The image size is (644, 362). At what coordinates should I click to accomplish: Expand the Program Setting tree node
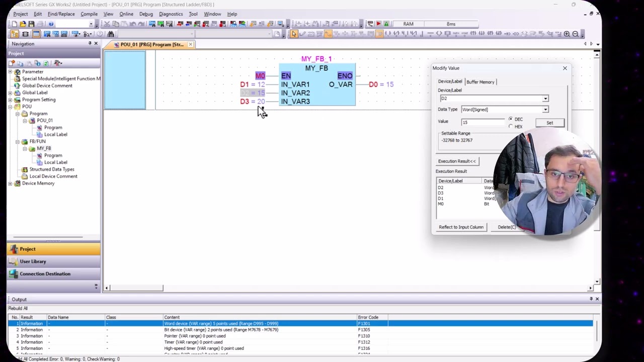pyautogui.click(x=10, y=100)
